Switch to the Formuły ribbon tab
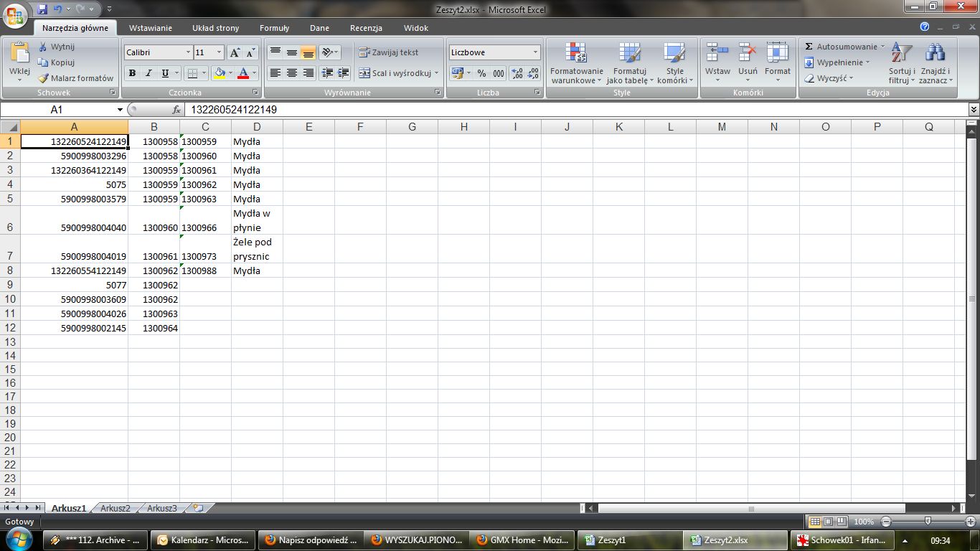The image size is (980, 551). click(274, 28)
